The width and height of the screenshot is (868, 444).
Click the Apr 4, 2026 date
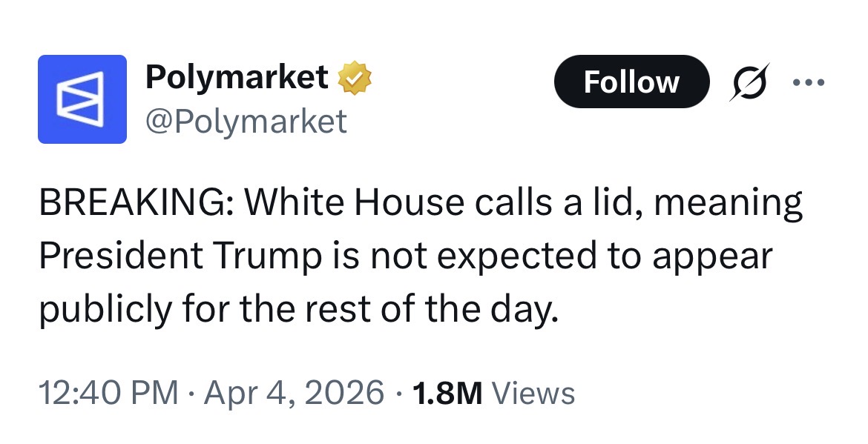(x=294, y=393)
